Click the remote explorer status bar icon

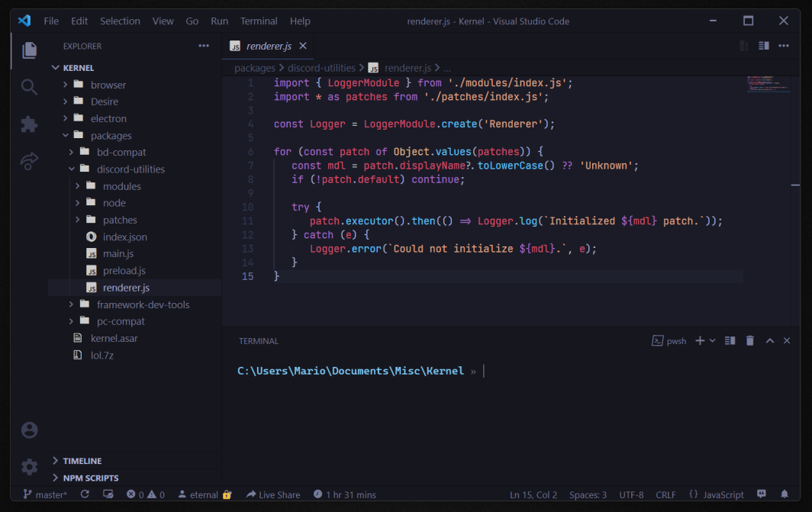pos(108,494)
